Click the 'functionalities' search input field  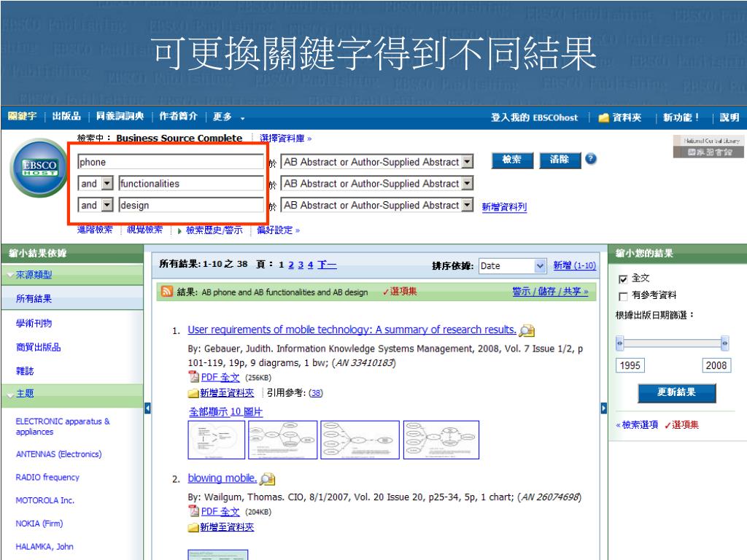(191, 184)
